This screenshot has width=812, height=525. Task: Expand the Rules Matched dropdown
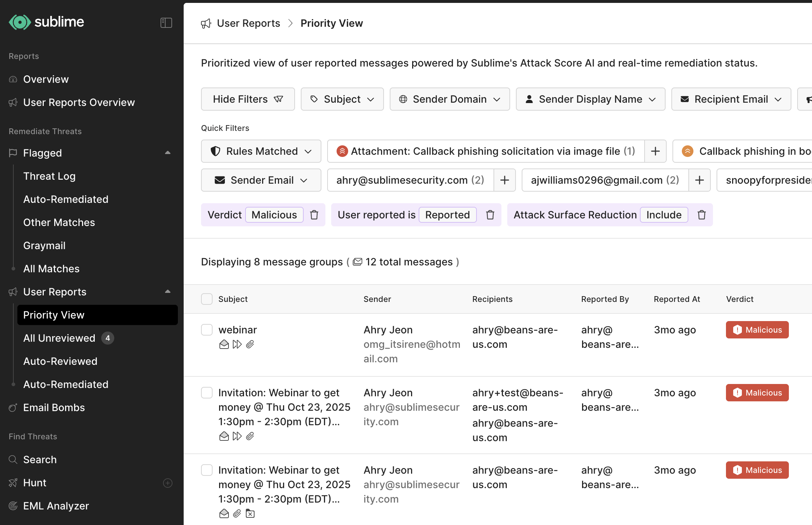pyautogui.click(x=261, y=151)
